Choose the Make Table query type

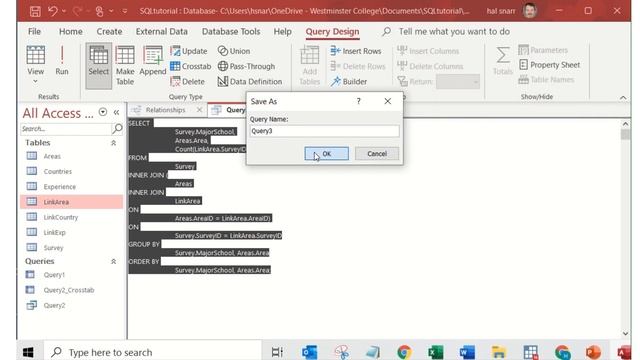125,66
